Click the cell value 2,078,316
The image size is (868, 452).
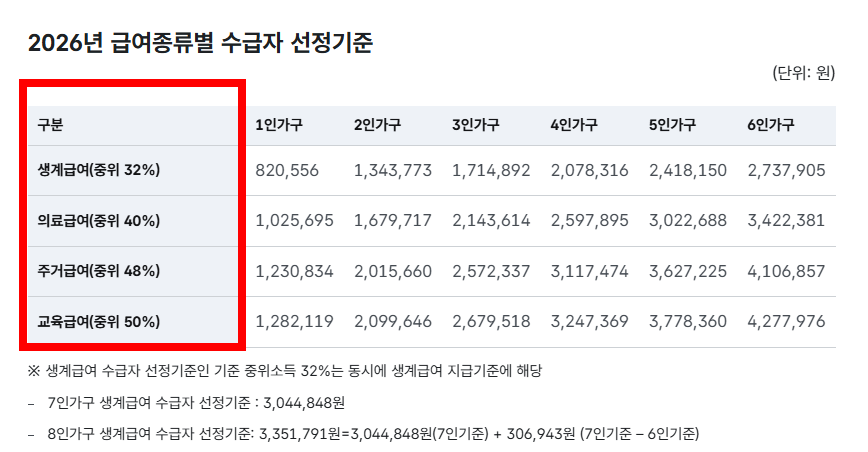(x=589, y=170)
